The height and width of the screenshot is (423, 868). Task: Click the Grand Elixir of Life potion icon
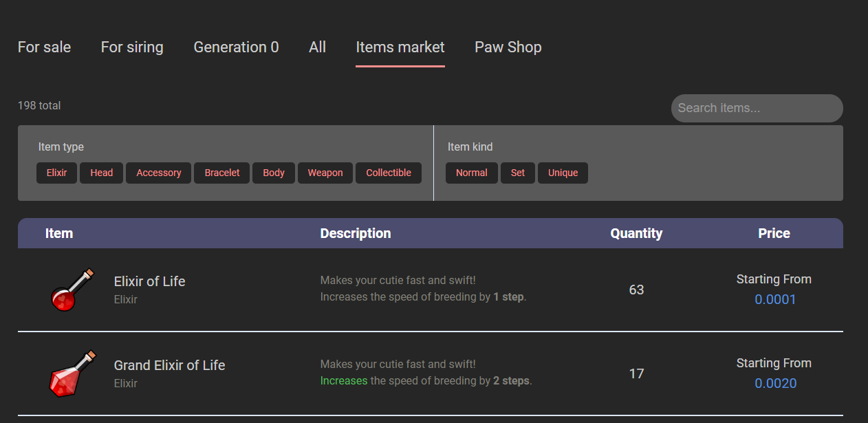point(72,373)
